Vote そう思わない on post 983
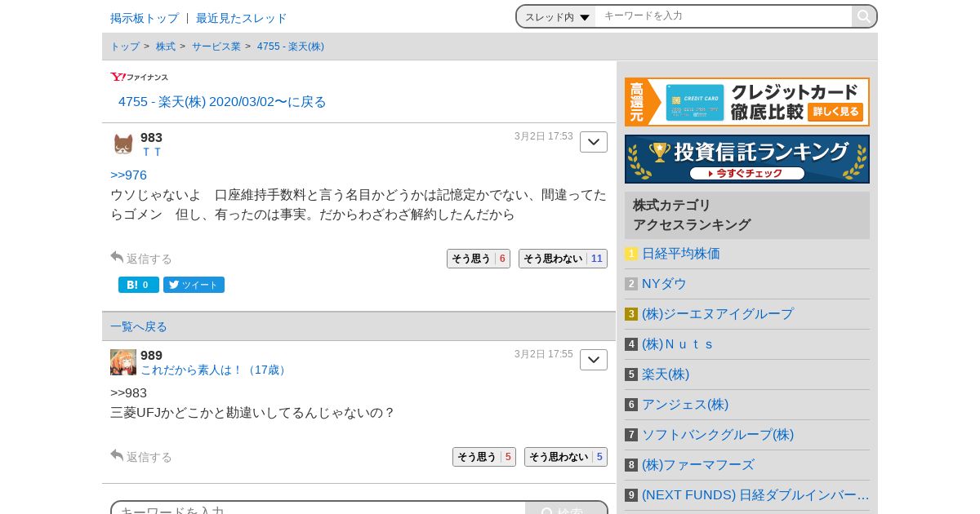Screen dimensions: 980x514 (563, 259)
